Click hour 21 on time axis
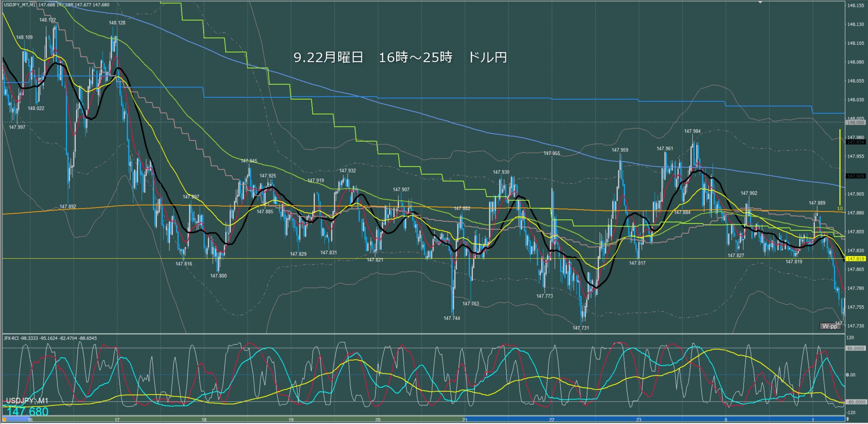The image size is (868, 424). (x=465, y=420)
